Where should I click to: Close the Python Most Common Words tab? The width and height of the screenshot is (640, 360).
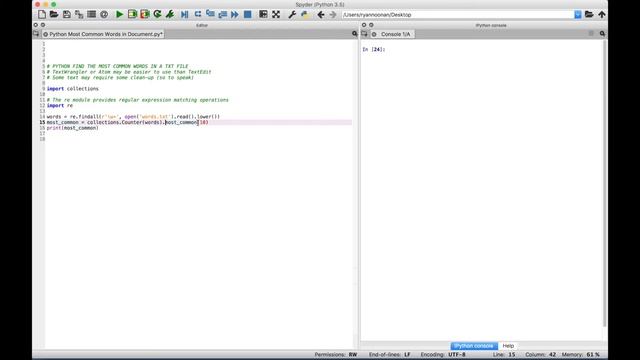point(45,34)
